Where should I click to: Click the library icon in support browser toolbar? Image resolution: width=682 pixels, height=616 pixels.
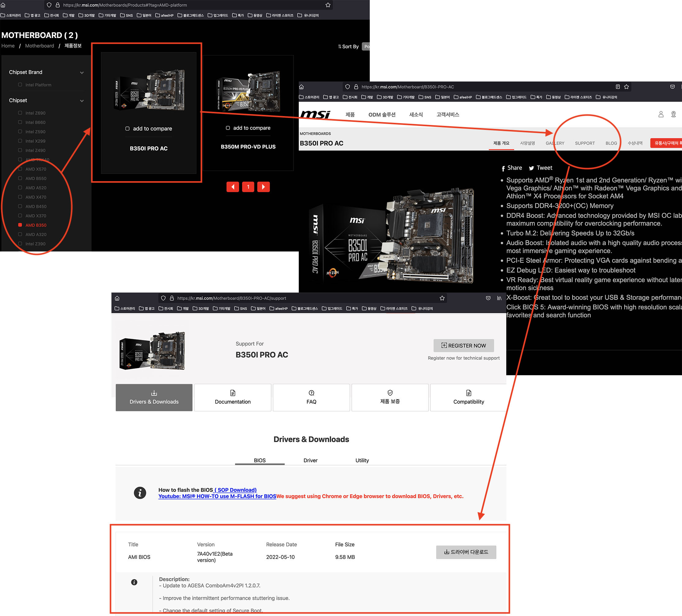(499, 298)
